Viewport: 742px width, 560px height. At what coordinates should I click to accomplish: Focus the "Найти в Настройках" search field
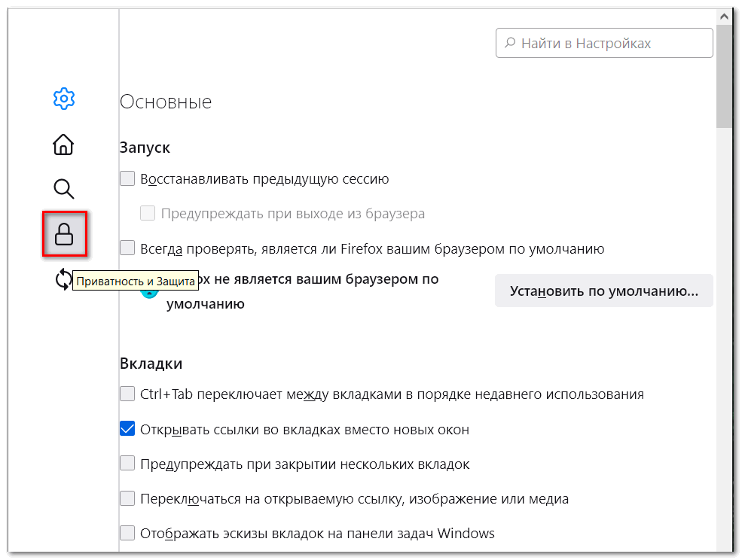pyautogui.click(x=604, y=43)
